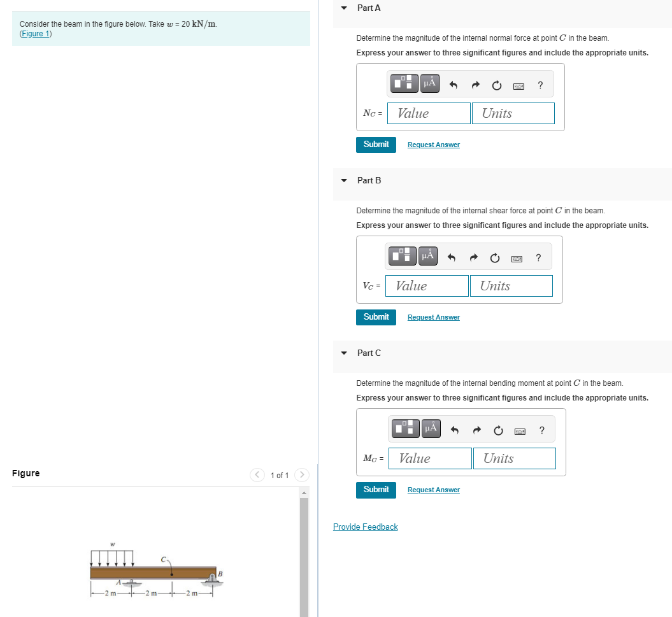This screenshot has height=617, width=672.
Task: Redo entry in Part B
Action: pyautogui.click(x=473, y=257)
